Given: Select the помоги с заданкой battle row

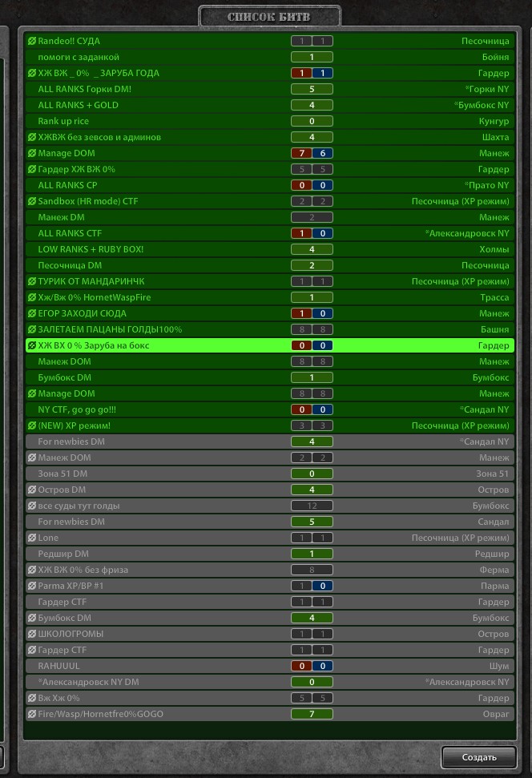Looking at the screenshot, I should coord(79,57).
